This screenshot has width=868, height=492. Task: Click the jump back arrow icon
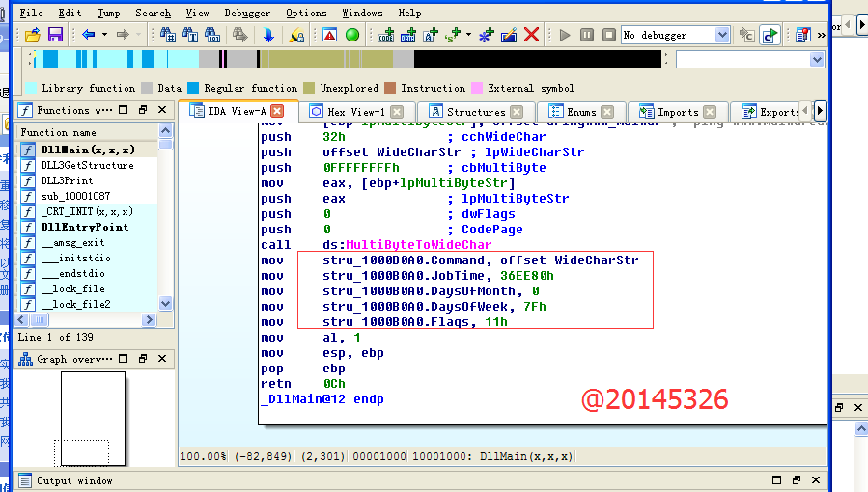point(88,35)
